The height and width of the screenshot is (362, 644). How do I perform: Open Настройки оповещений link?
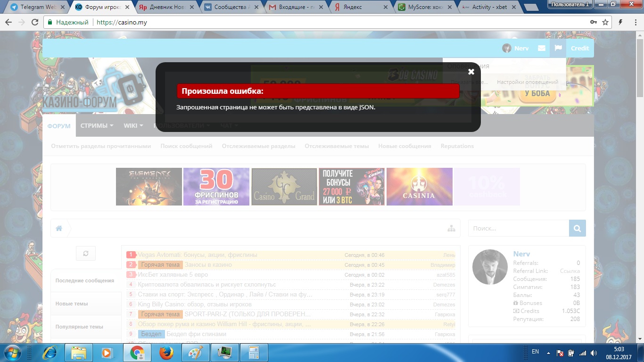pos(528,82)
